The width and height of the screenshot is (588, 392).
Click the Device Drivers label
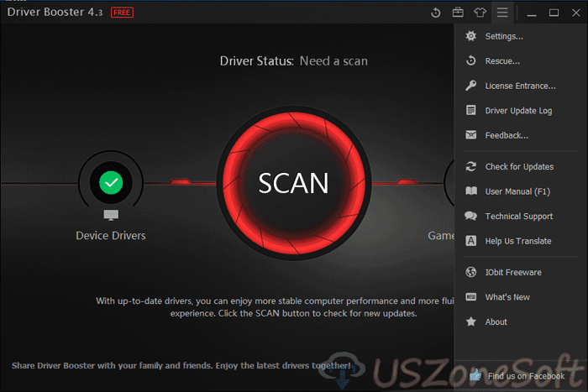[111, 236]
